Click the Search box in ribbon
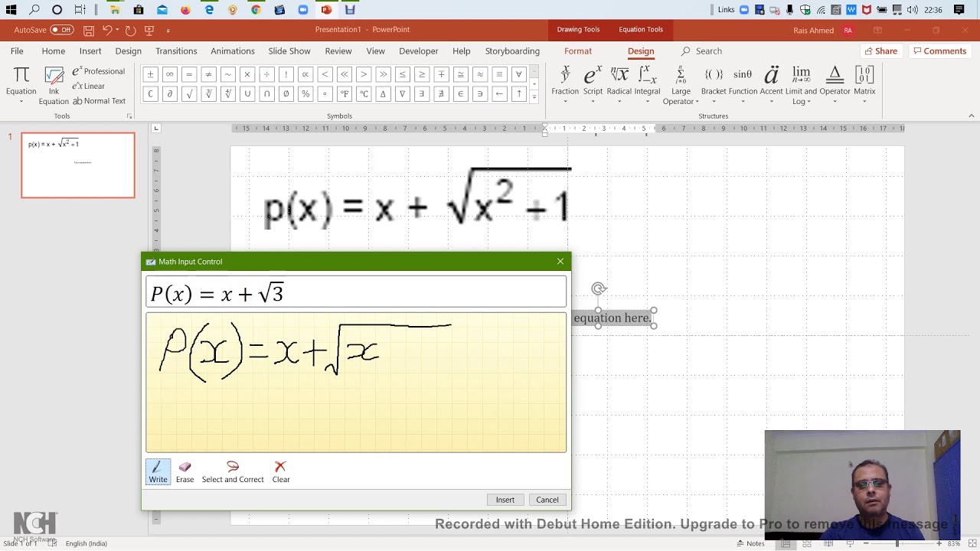 coord(702,51)
